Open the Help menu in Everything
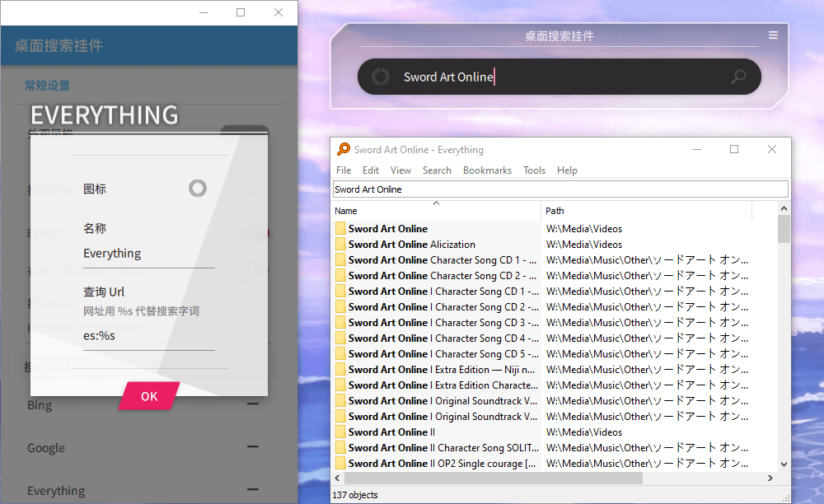This screenshot has width=824, height=504. tap(567, 170)
